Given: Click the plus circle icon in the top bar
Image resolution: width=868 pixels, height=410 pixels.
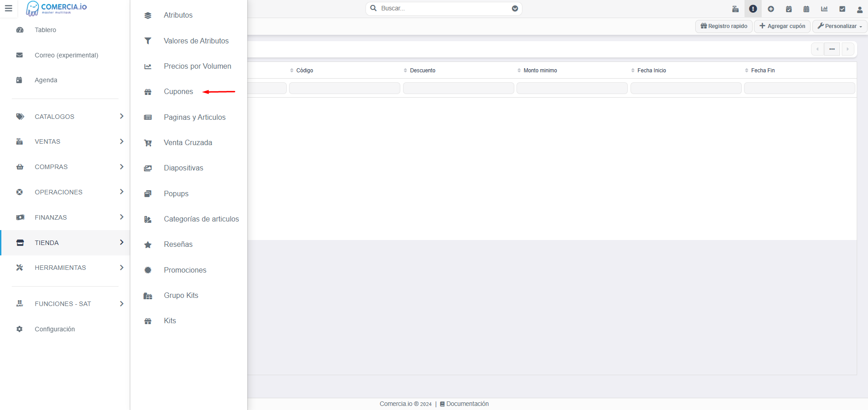Looking at the screenshot, I should [771, 9].
